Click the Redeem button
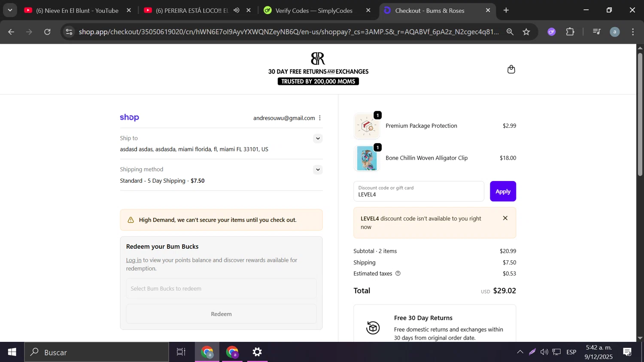This screenshot has width=644, height=362. pyautogui.click(x=221, y=314)
